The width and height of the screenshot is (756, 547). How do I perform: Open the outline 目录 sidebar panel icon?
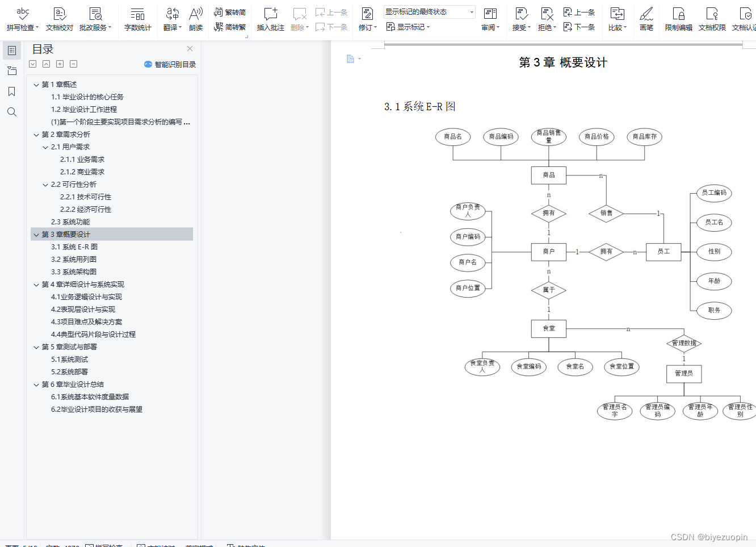point(12,51)
